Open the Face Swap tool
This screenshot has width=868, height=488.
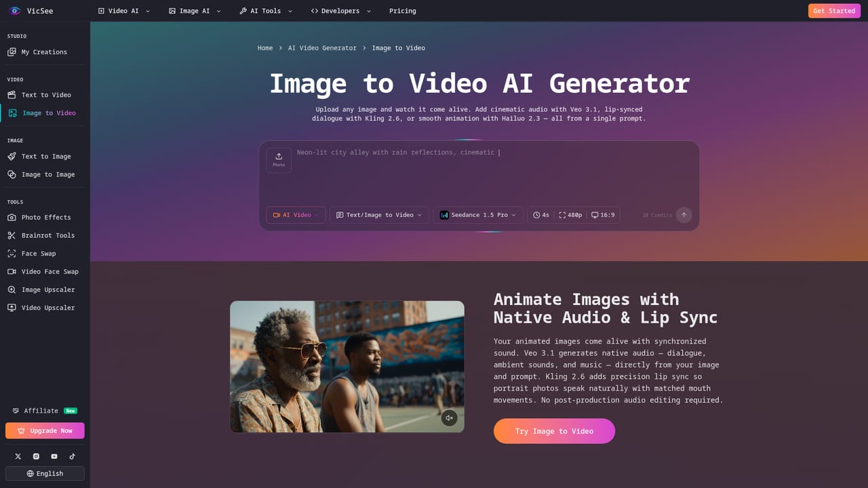(45, 253)
